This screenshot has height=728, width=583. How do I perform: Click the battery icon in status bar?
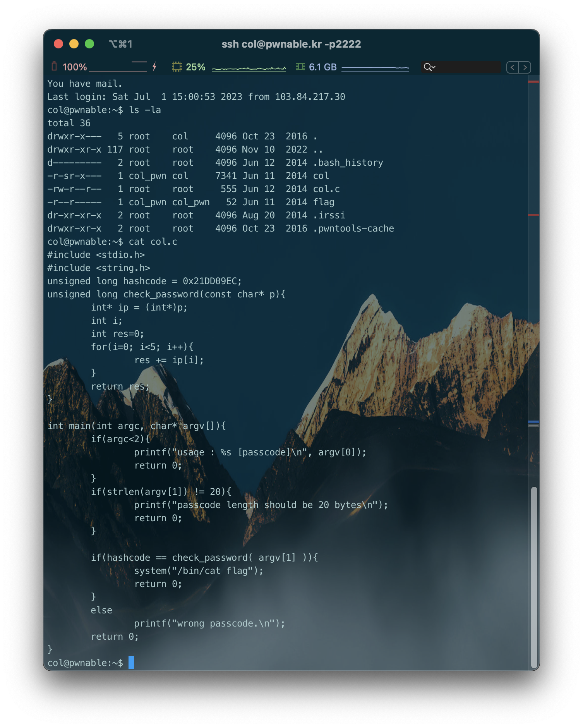pyautogui.click(x=54, y=67)
